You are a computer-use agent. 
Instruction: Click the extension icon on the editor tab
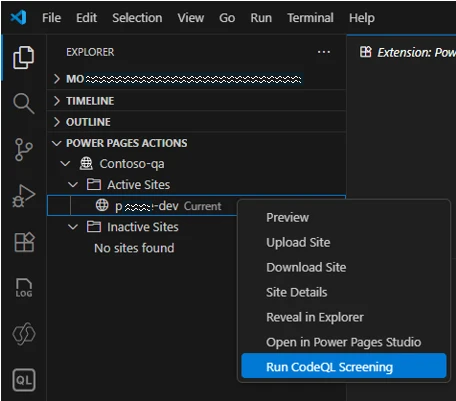click(x=366, y=52)
